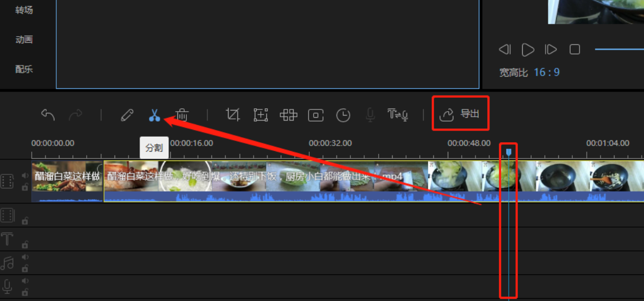Undo the last edit

[48, 115]
